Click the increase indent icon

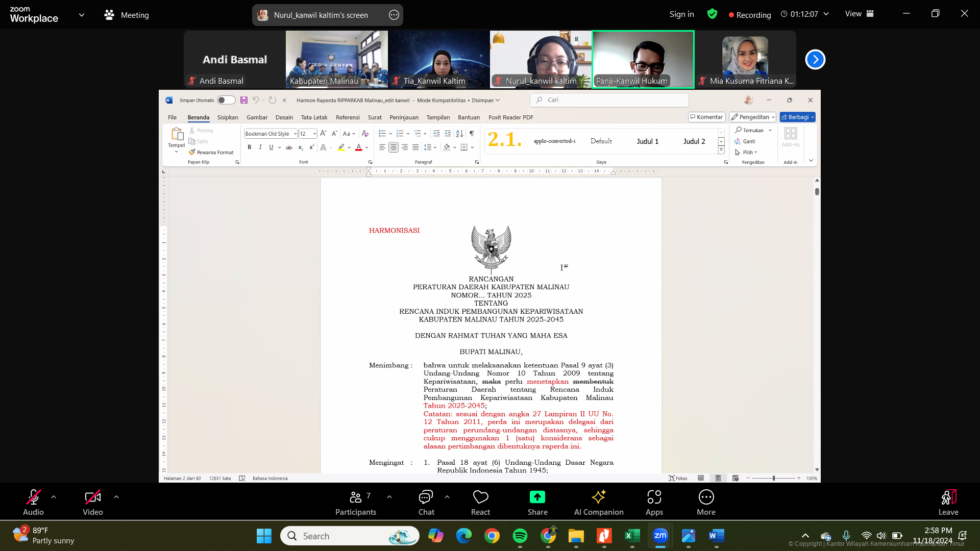(448, 134)
